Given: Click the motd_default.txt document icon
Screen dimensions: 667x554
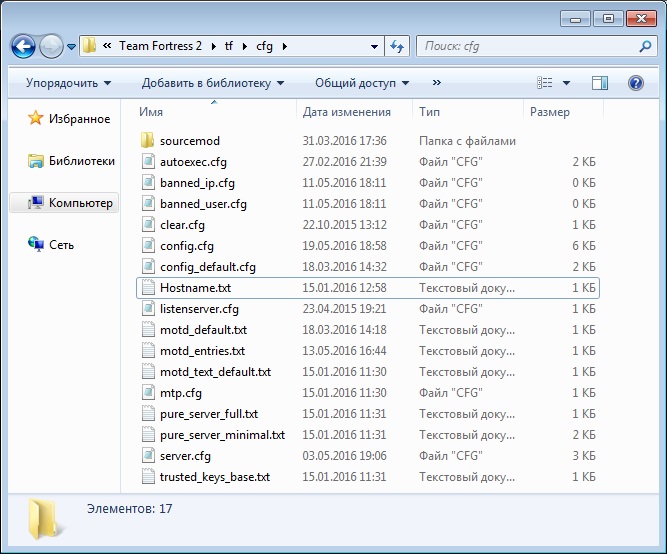Looking at the screenshot, I should click(148, 329).
